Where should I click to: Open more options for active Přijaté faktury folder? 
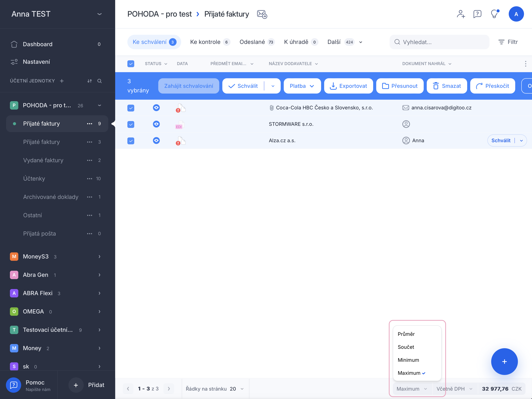point(89,124)
